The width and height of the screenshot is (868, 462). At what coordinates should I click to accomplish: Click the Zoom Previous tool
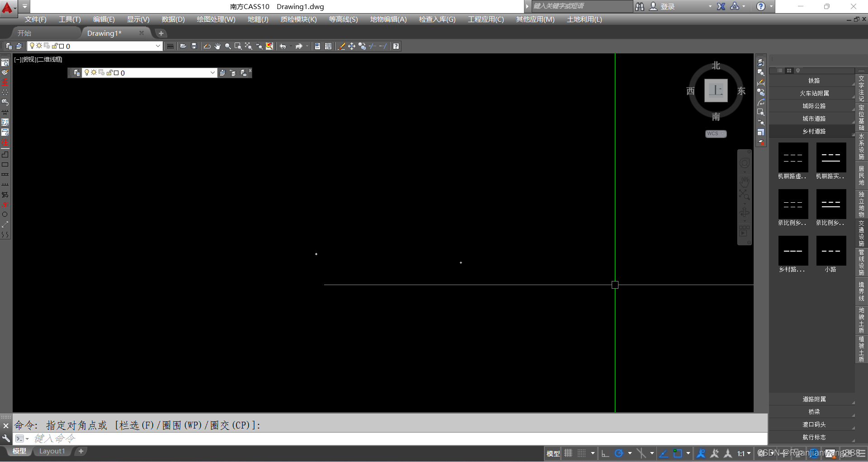tap(259, 46)
